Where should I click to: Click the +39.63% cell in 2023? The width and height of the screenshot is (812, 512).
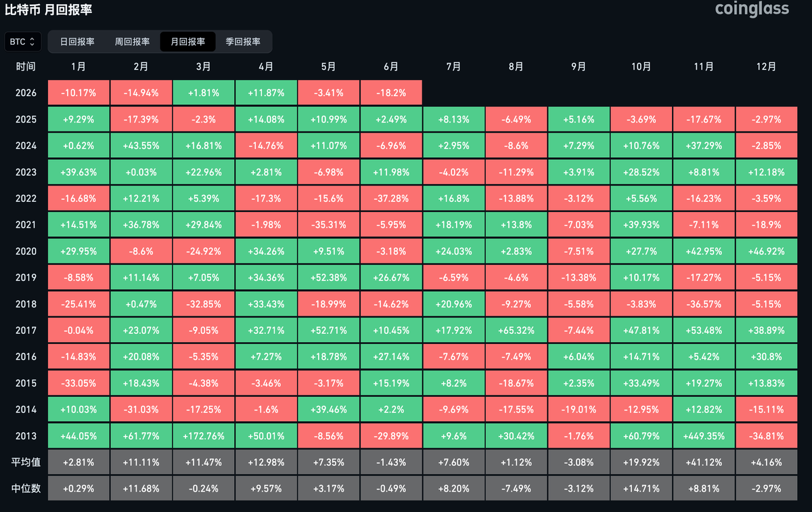pyautogui.click(x=78, y=172)
